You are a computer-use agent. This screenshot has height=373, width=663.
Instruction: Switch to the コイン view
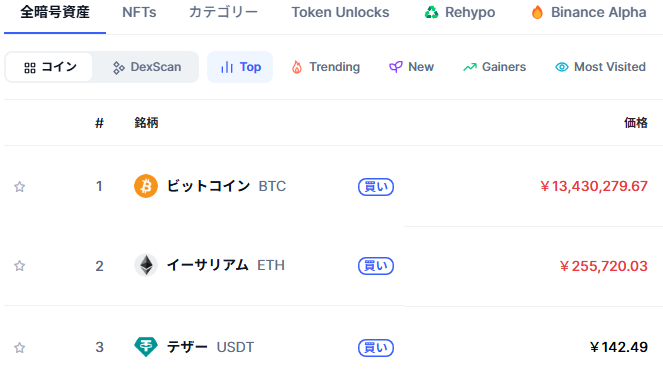pyautogui.click(x=50, y=67)
